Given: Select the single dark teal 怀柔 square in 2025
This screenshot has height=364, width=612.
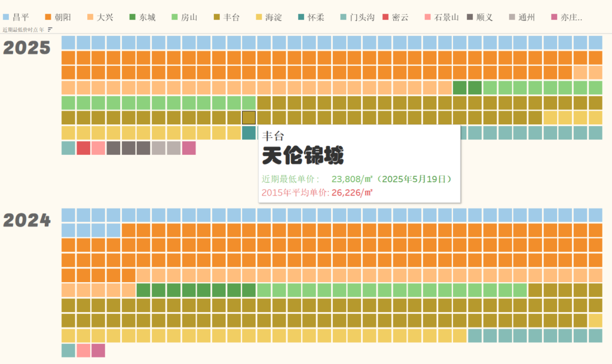Looking at the screenshot, I should click(x=249, y=133).
